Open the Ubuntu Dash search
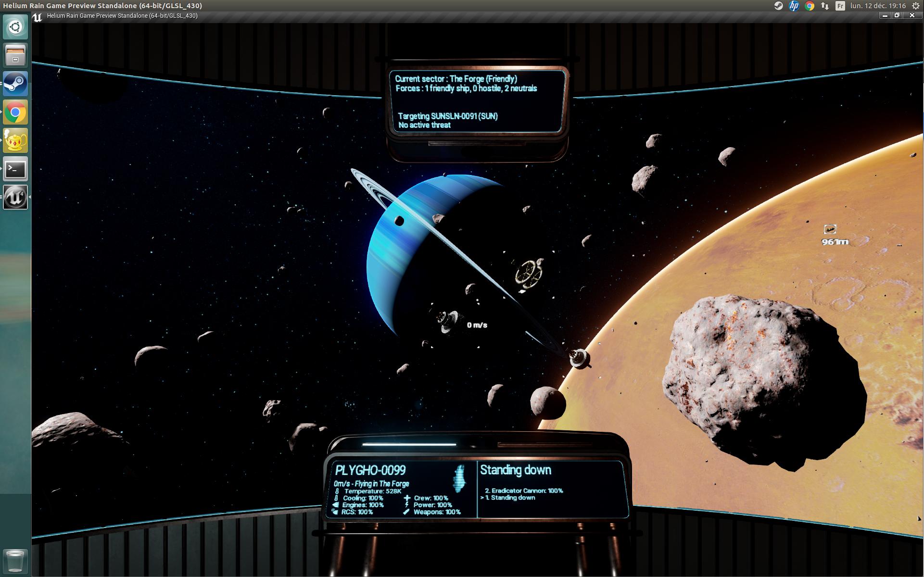 [x=15, y=27]
